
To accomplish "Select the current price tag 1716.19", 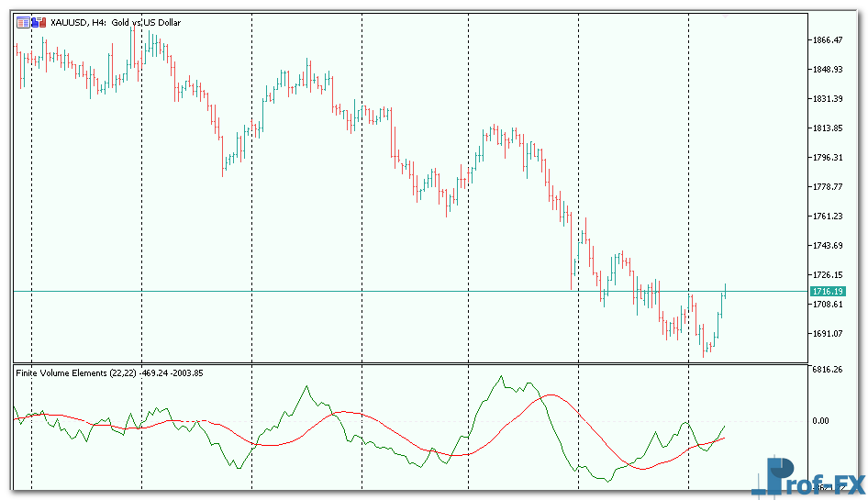I will coord(827,291).
